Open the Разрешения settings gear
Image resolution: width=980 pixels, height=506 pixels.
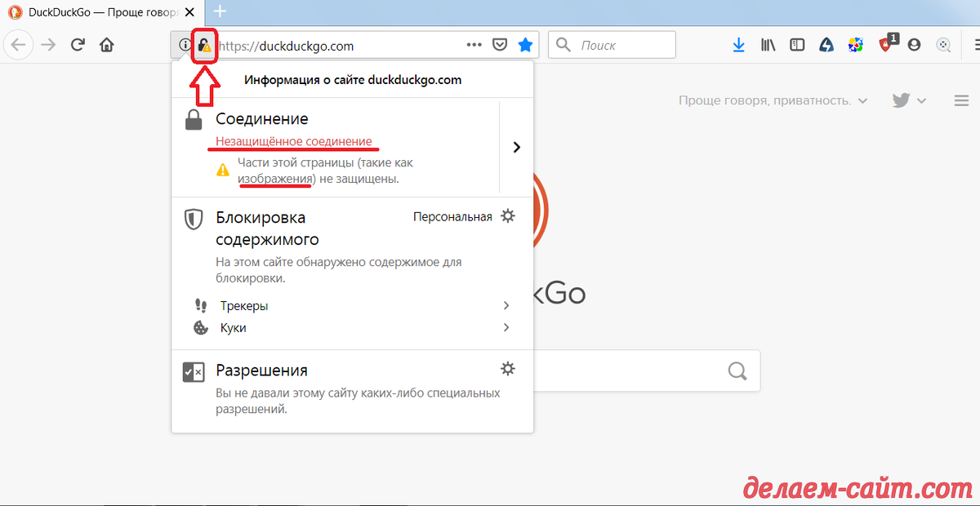(508, 369)
